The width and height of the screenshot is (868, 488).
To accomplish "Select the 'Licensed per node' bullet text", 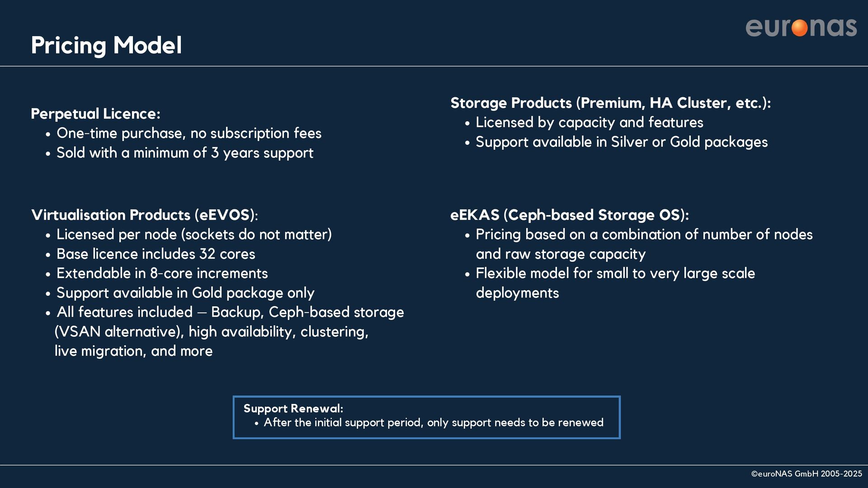I will tap(194, 235).
